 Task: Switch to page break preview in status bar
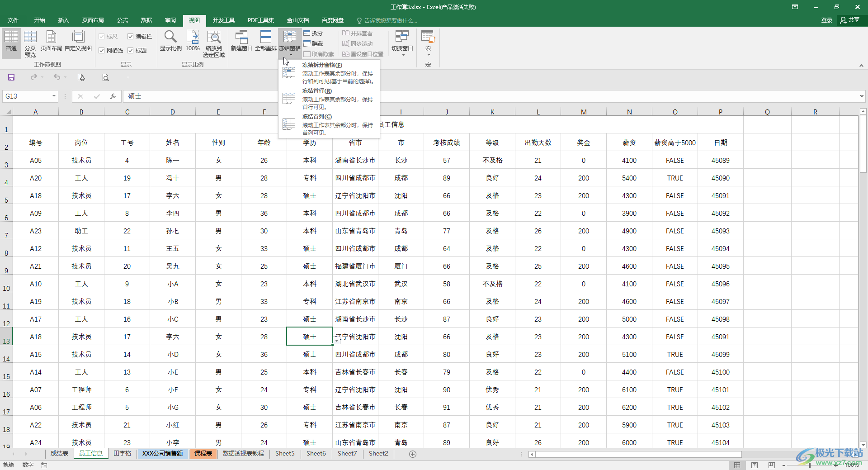click(772, 465)
